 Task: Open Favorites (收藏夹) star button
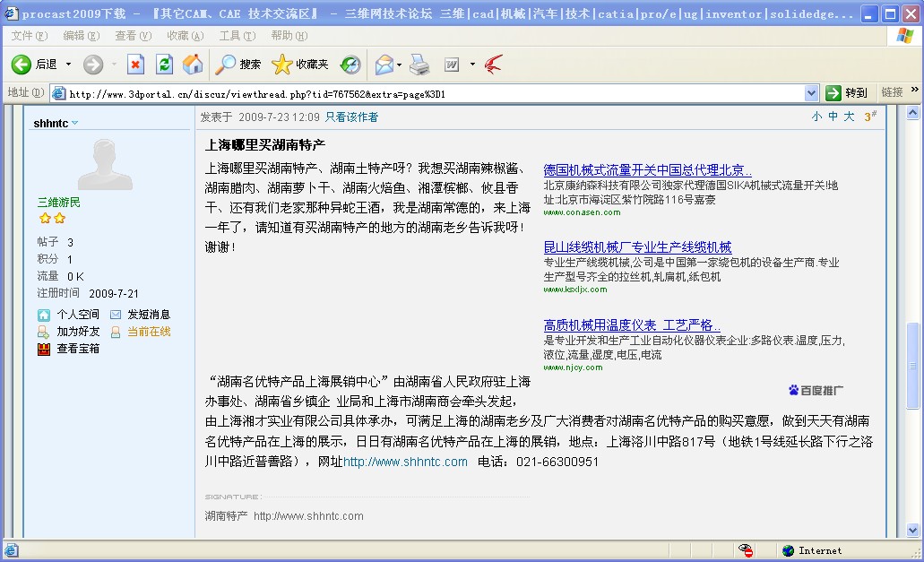pos(300,65)
